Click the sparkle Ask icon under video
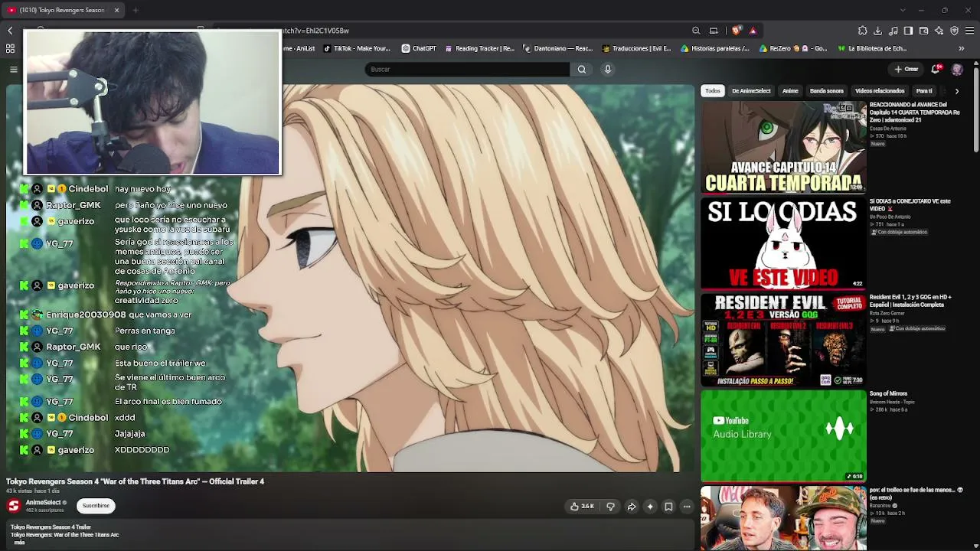 click(650, 507)
